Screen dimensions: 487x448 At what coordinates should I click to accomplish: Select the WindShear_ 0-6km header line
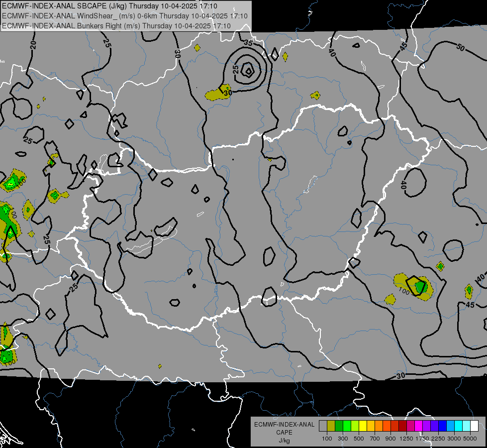[x=125, y=16]
